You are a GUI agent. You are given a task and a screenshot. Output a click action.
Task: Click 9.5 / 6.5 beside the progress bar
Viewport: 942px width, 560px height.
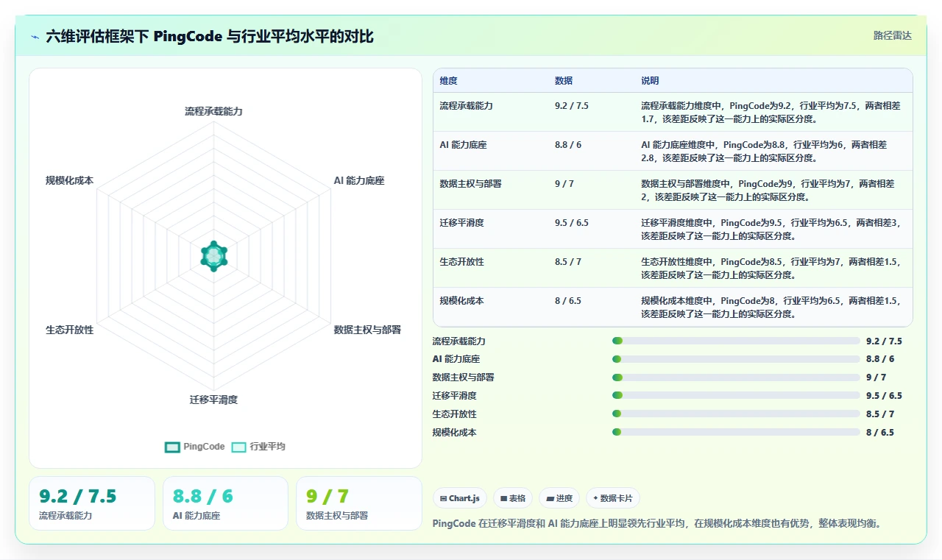884,396
